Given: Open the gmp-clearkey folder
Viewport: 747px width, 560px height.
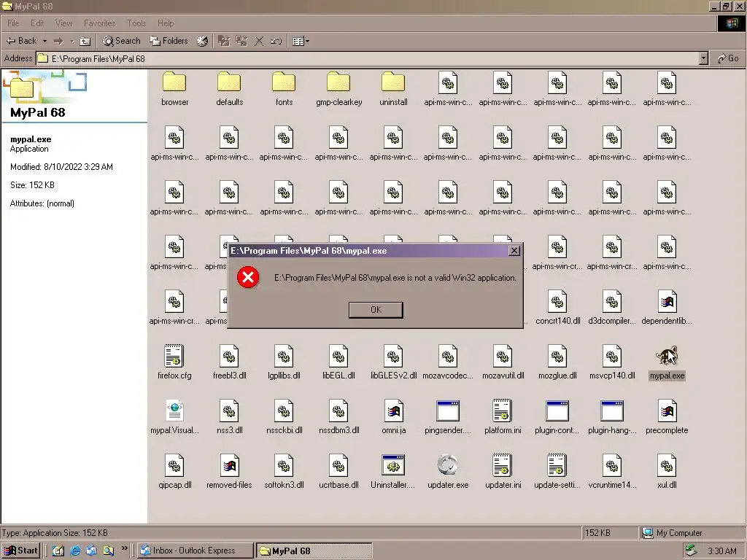Looking at the screenshot, I should (338, 82).
